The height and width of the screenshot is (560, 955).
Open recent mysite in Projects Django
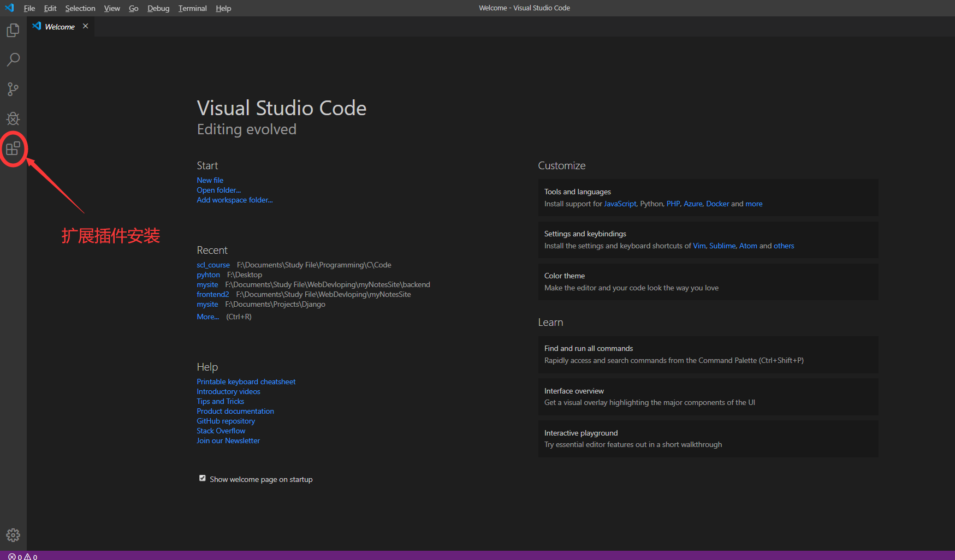(x=207, y=304)
